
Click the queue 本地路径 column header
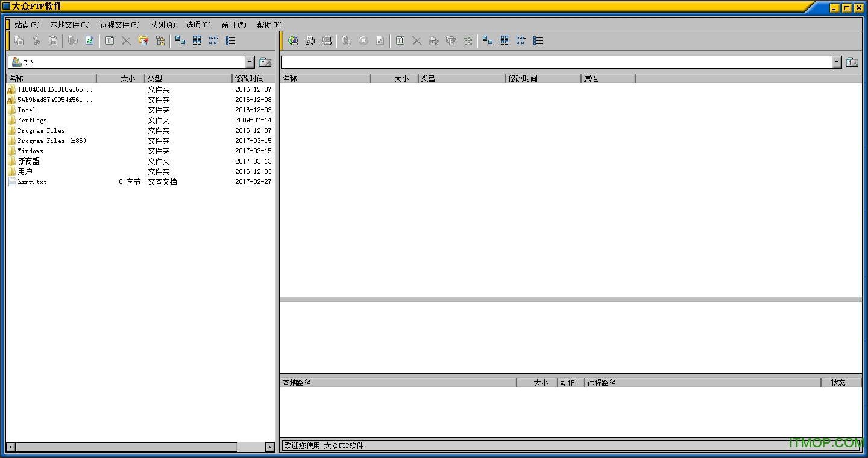click(x=398, y=383)
